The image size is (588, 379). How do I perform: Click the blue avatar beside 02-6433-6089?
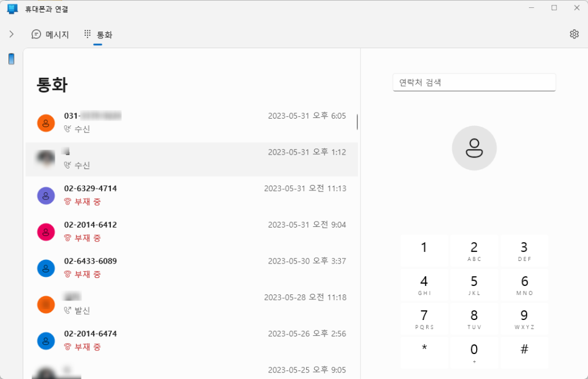46,268
